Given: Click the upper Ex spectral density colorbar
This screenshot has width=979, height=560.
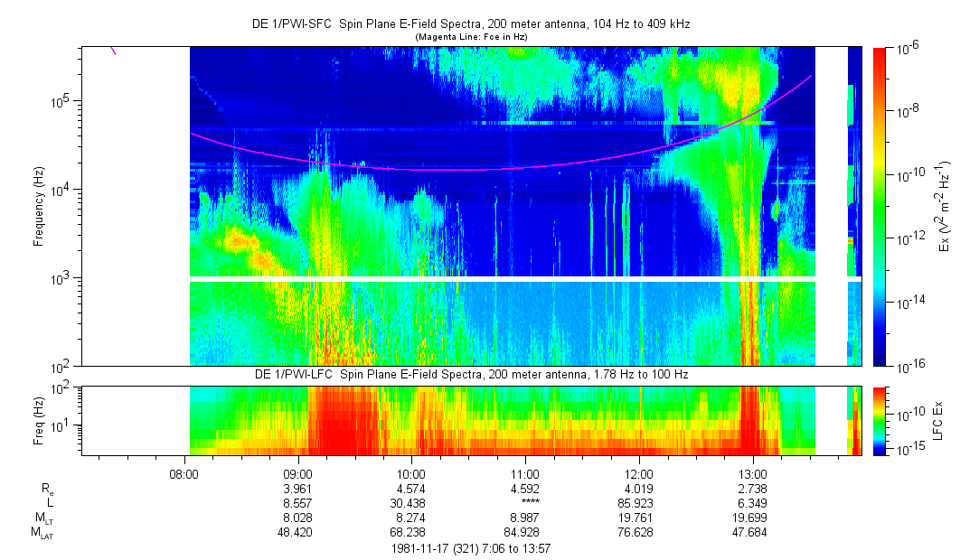Looking at the screenshot, I should 880,206.
